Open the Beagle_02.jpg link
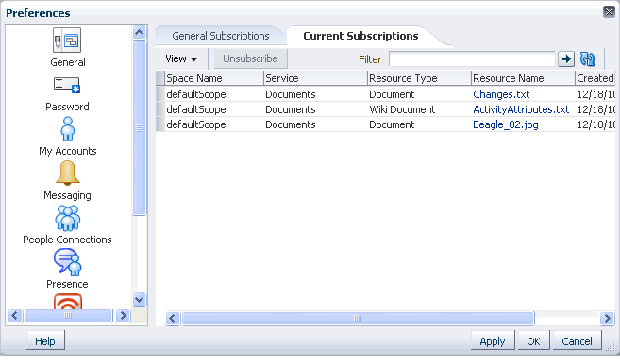620x364 pixels. click(x=506, y=124)
